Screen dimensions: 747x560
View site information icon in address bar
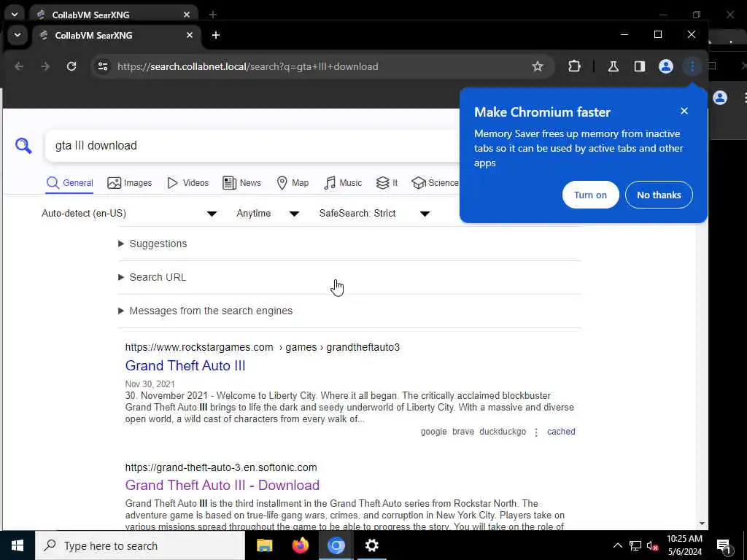(x=103, y=66)
